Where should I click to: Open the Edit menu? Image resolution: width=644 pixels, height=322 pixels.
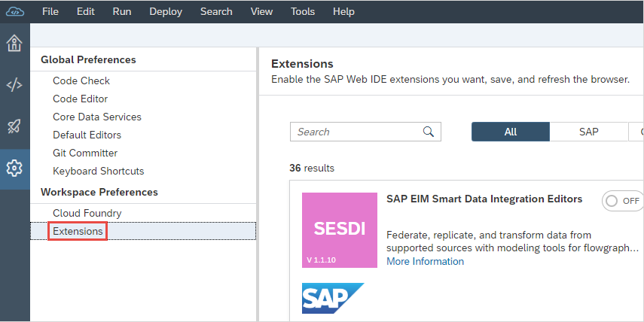click(x=85, y=11)
